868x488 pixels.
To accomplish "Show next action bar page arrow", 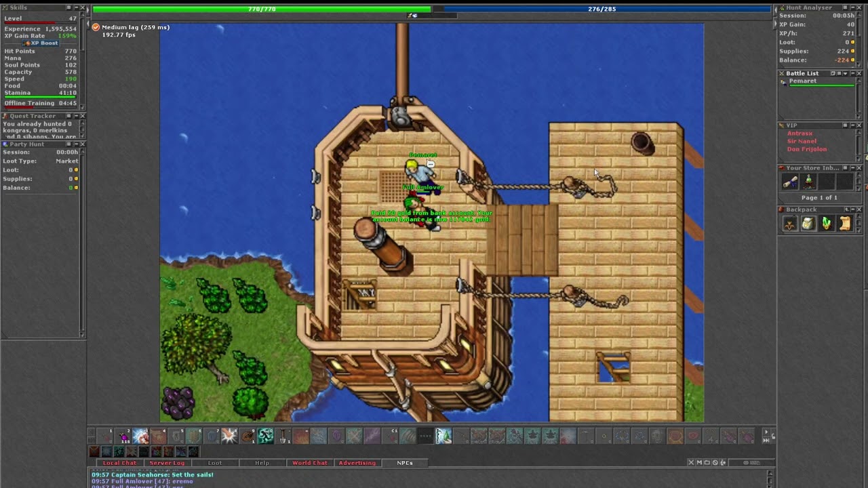I will (x=767, y=432).
